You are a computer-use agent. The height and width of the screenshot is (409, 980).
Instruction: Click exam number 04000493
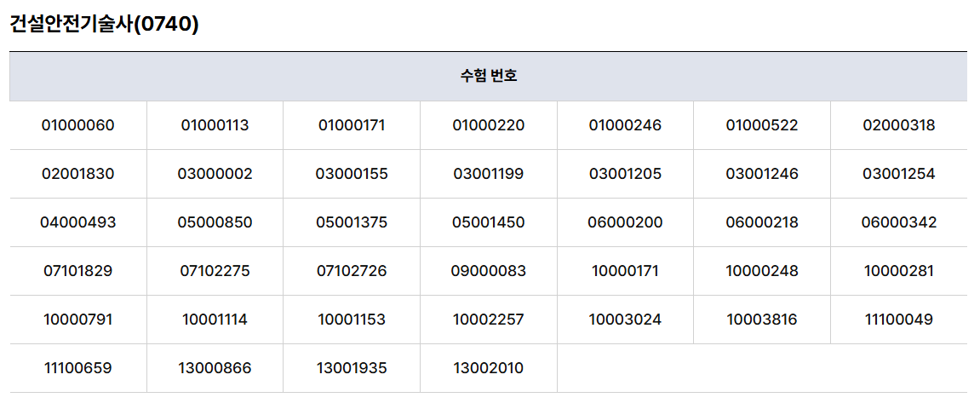click(x=78, y=222)
